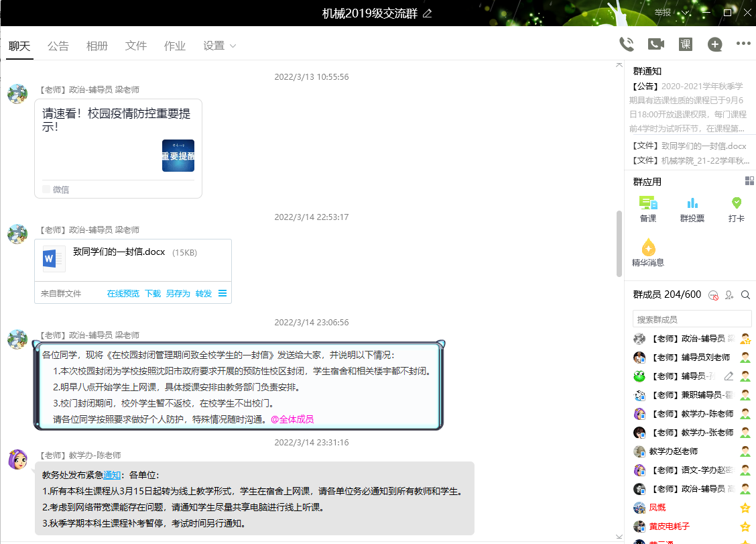
Task: Open the 备课 group app
Action: click(648, 209)
